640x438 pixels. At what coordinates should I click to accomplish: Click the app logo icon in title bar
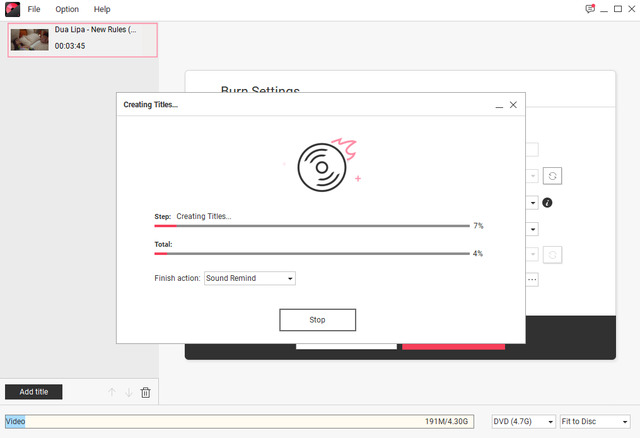[12, 9]
